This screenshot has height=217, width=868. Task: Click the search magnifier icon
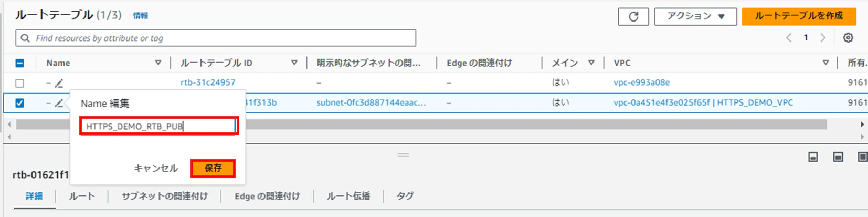[x=25, y=38]
